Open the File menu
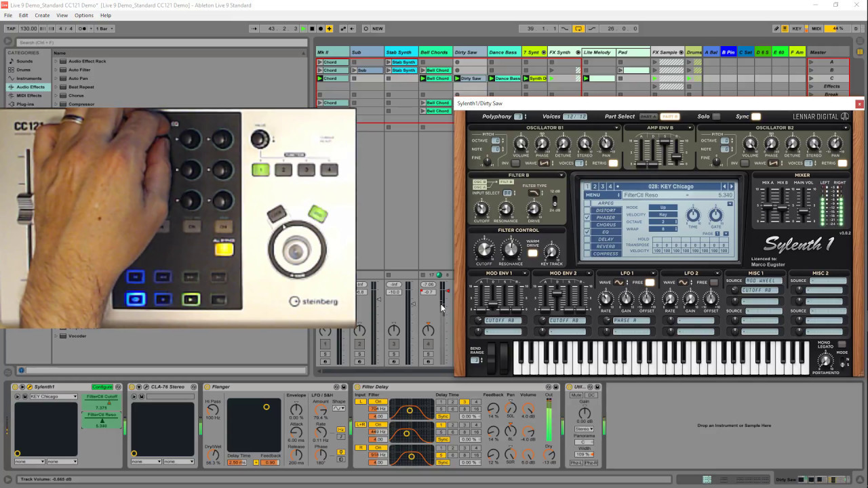Image resolution: width=868 pixels, height=488 pixels. [7, 15]
